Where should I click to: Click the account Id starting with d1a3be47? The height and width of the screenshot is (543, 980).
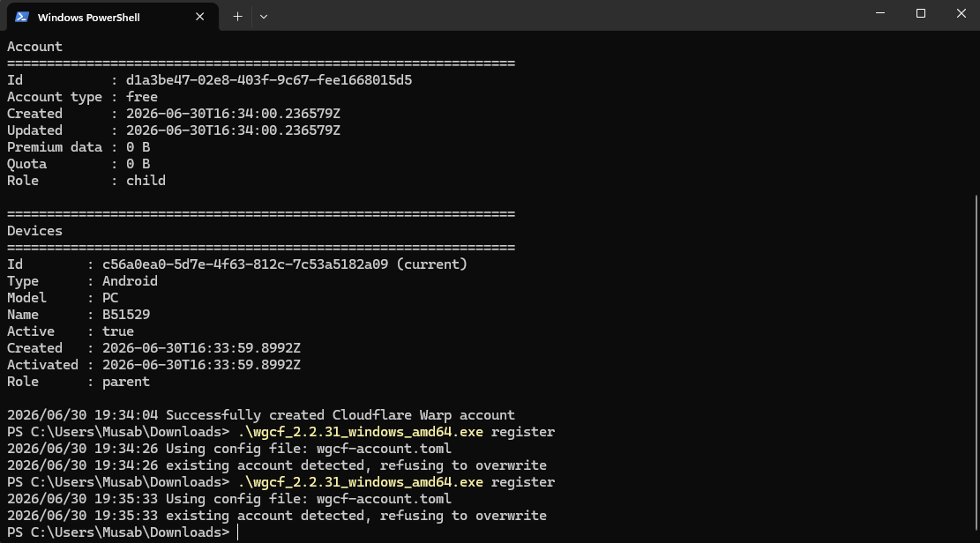[269, 80]
